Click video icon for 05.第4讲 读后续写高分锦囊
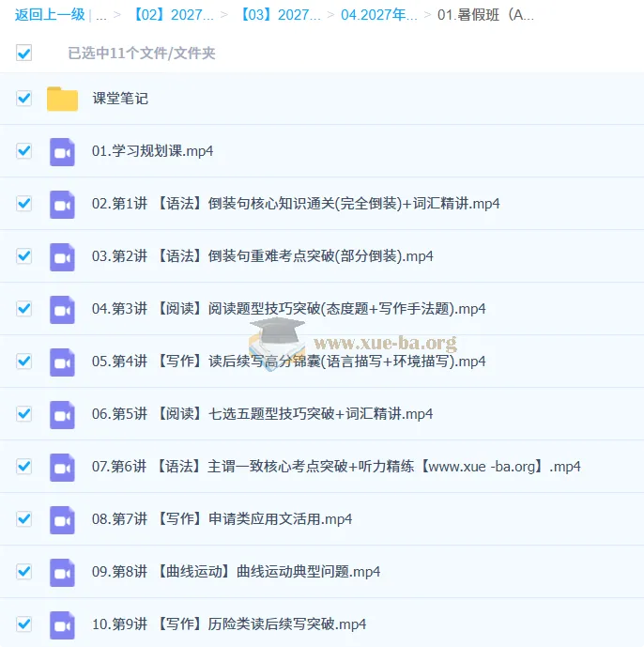The width and height of the screenshot is (644, 647). 62,362
